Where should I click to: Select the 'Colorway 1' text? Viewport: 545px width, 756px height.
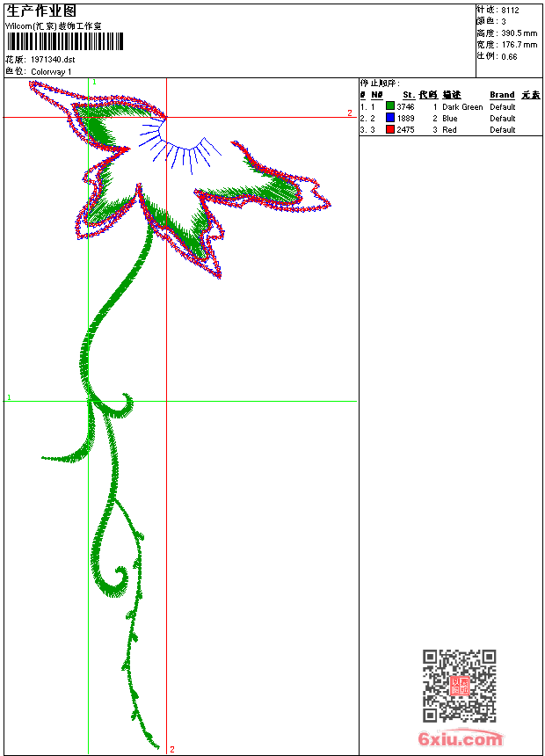pos(51,72)
